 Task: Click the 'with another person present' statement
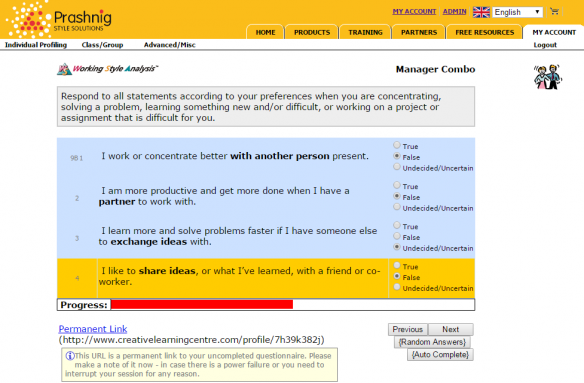(235, 156)
